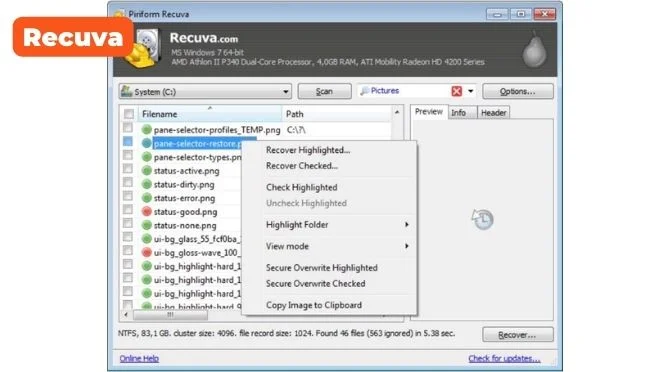Image resolution: width=670 pixels, height=372 pixels.
Task: Check the box for pane-selector-types file
Action: [128, 155]
